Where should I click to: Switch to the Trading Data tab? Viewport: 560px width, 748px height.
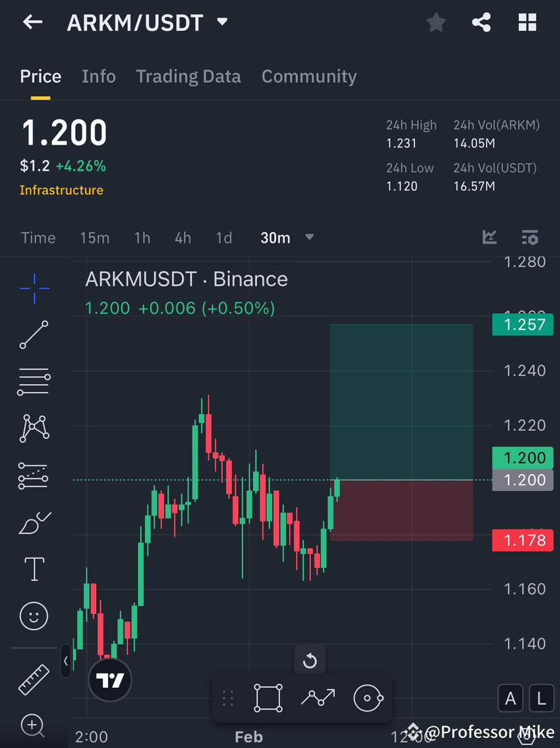[188, 76]
